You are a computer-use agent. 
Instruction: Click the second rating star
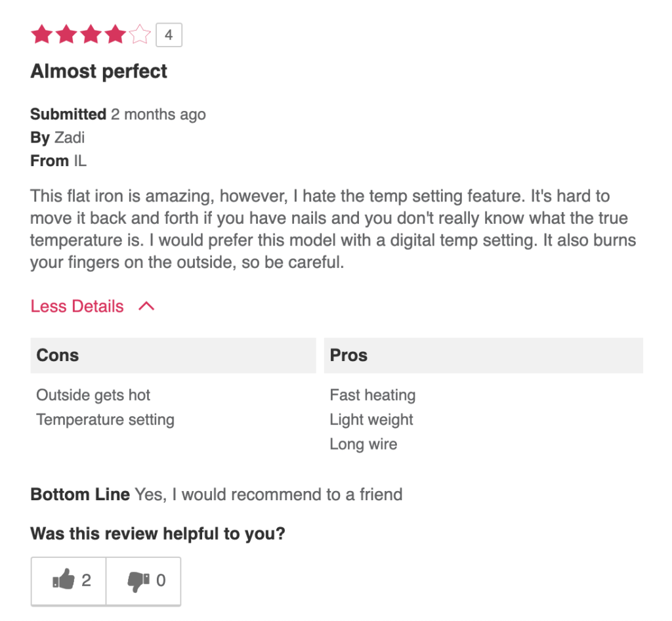[66, 34]
